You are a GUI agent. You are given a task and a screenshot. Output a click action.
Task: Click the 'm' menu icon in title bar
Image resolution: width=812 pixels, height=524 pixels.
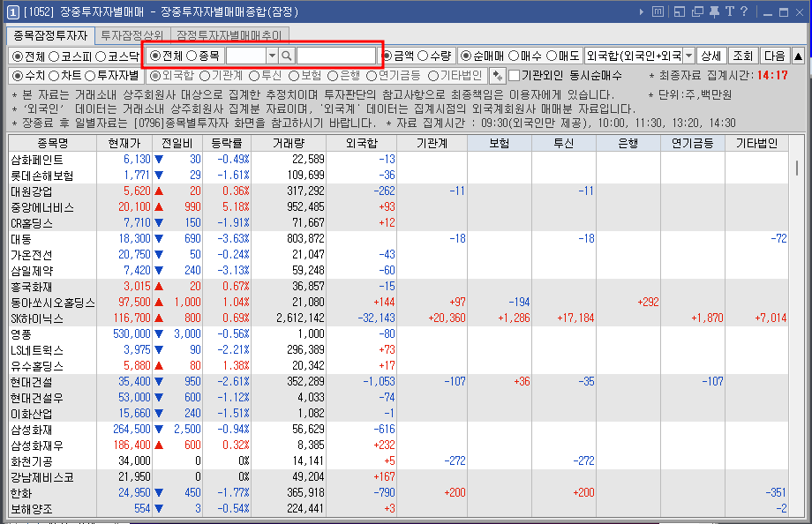(x=658, y=11)
